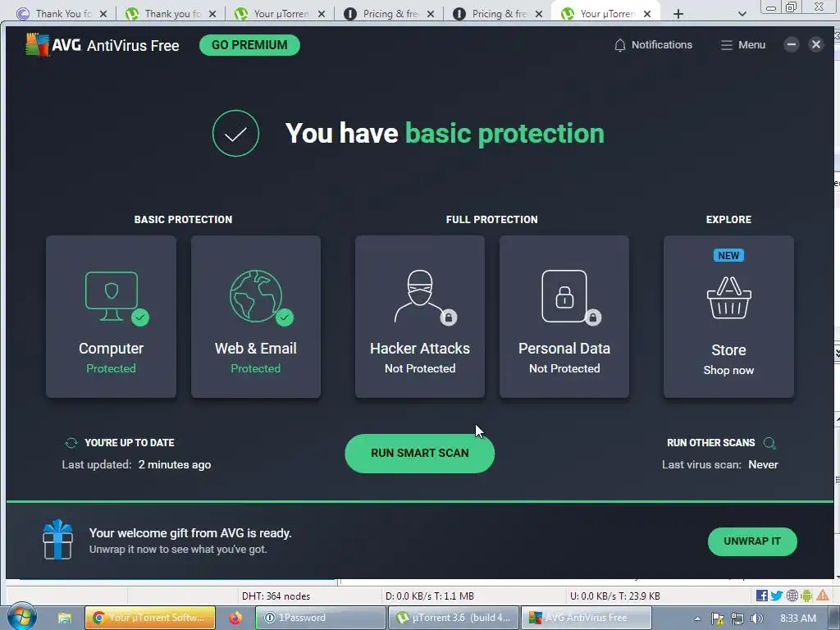Click the magnifier icon for other scans
Screen dimensions: 840x630
769,443
